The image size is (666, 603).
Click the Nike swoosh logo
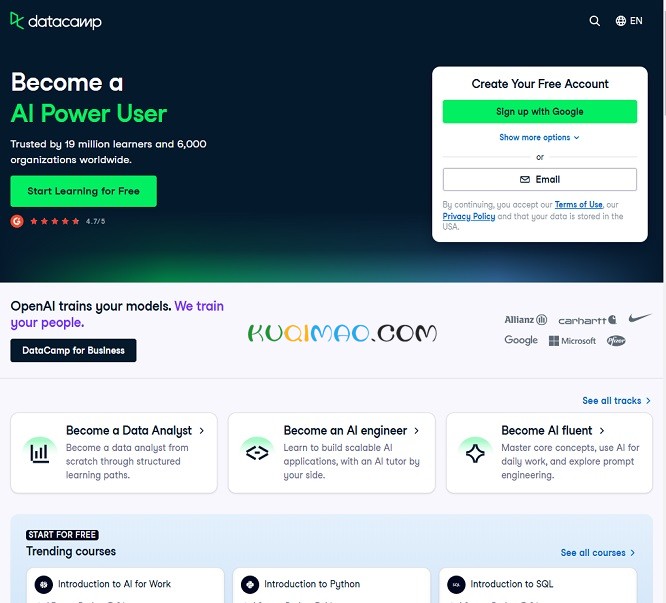coord(640,318)
